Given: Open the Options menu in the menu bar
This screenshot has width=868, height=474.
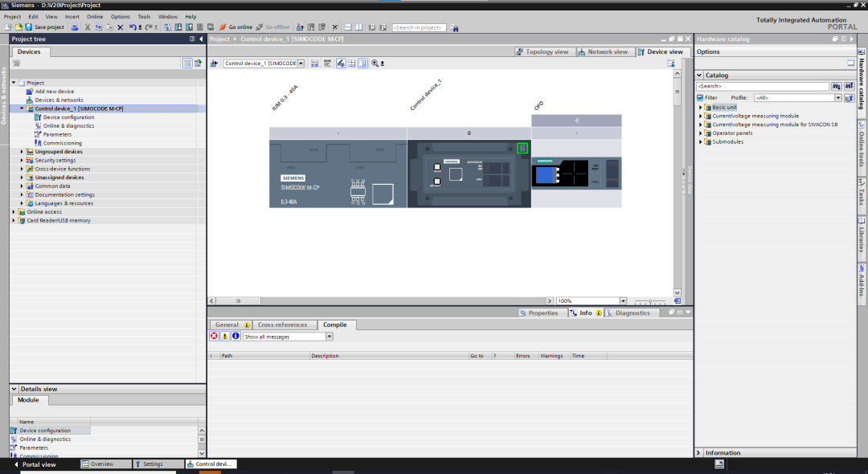Looking at the screenshot, I should (120, 17).
